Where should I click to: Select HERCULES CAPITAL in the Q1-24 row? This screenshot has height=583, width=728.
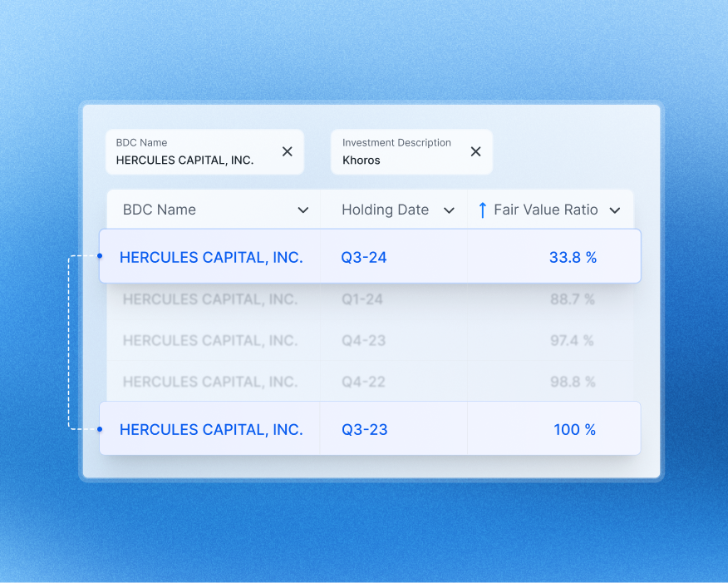(x=210, y=299)
